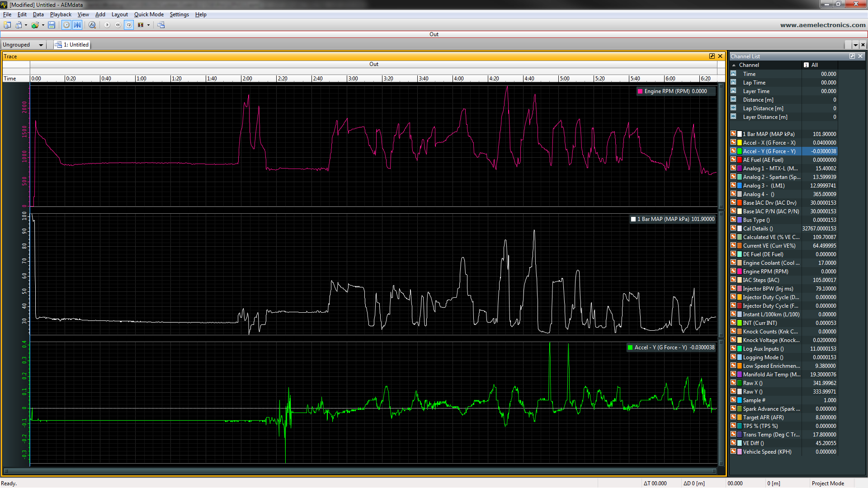Click the 1 Bar MAP graph legend label
This screenshot has width=868, height=488.
click(x=673, y=219)
